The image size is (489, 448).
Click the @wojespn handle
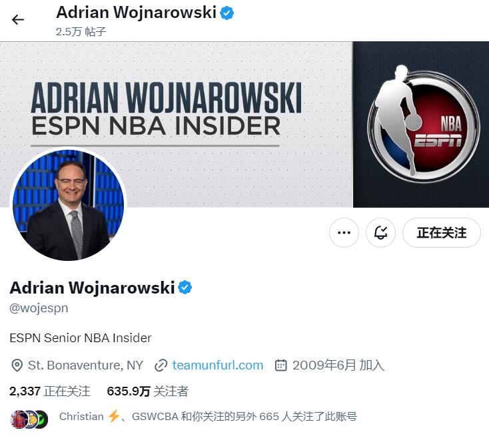(x=39, y=308)
